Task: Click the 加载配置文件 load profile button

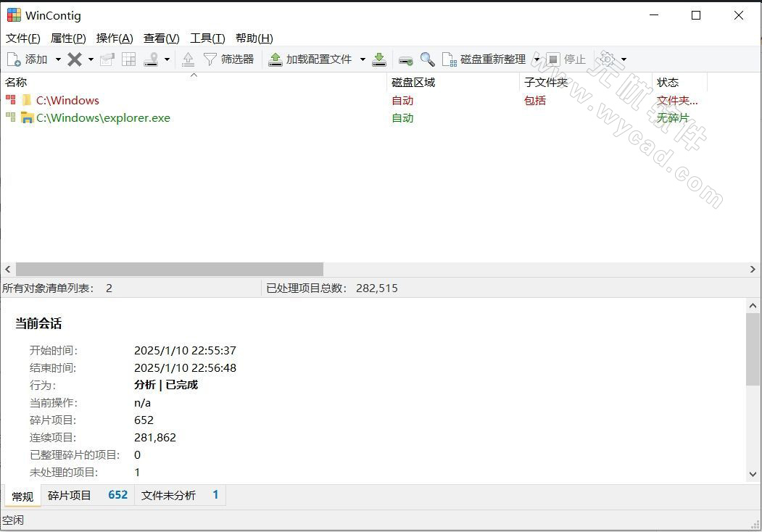Action: tap(310, 59)
